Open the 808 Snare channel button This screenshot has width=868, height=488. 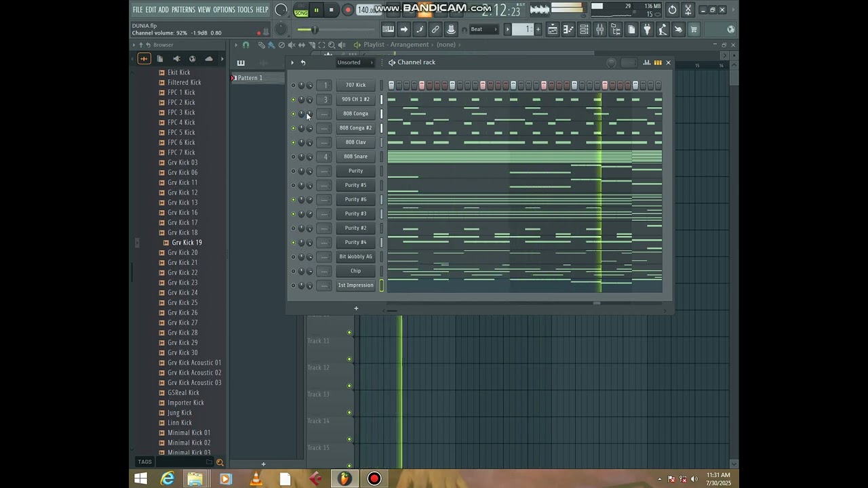(355, 157)
